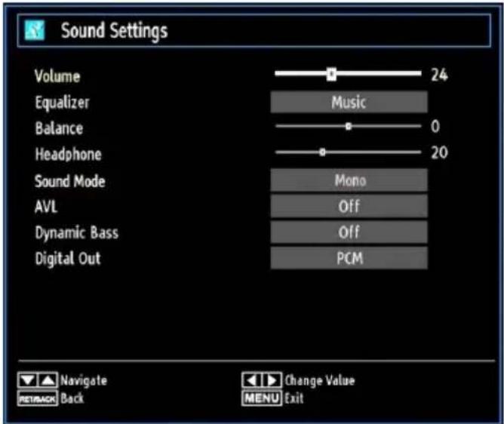The height and width of the screenshot is (424, 504).
Task: Click the MENU key icon
Action: [x=262, y=398]
